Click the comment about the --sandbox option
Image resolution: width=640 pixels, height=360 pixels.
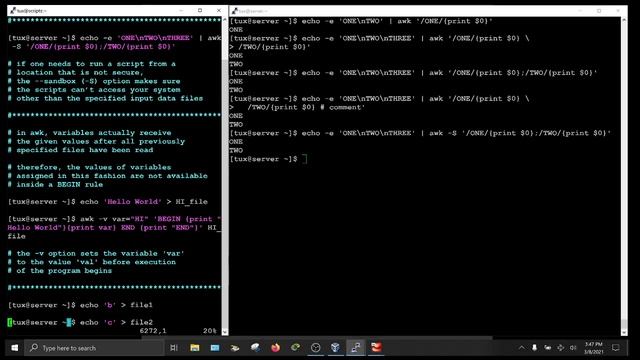pyautogui.click(x=94, y=81)
